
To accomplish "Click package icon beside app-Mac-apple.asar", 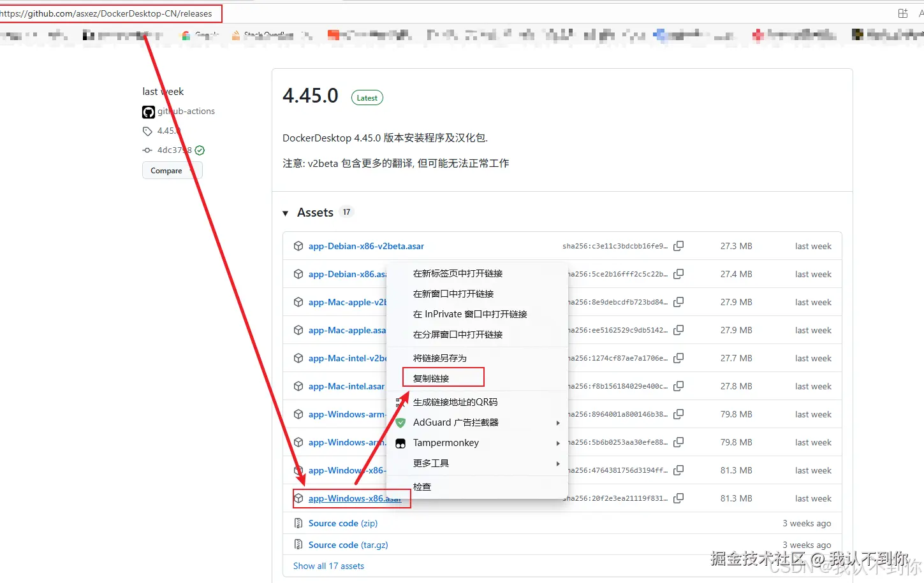I will (298, 330).
